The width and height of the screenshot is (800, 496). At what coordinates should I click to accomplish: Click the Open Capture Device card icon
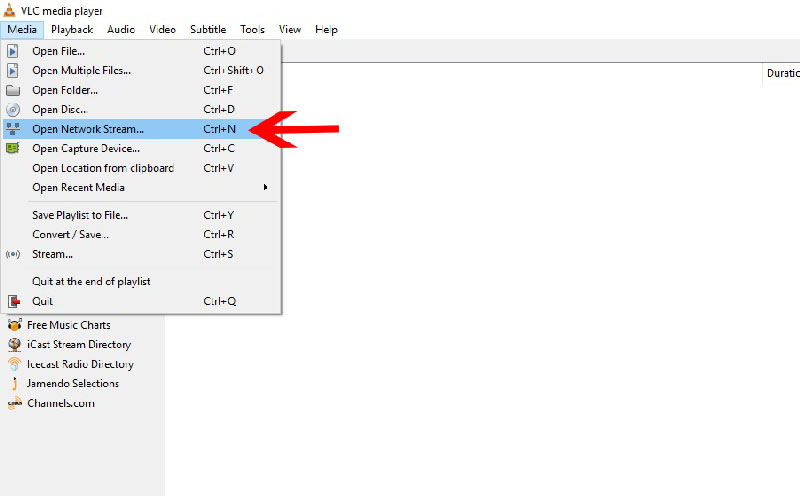click(13, 148)
